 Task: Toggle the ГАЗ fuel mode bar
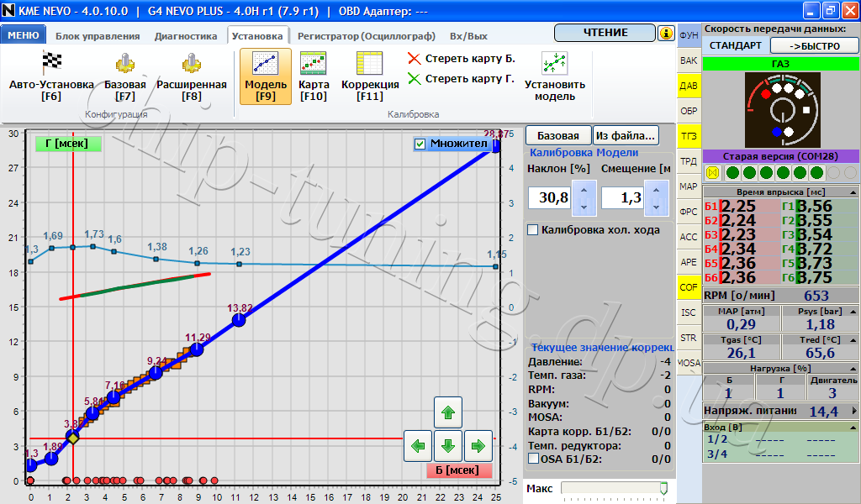(780, 64)
